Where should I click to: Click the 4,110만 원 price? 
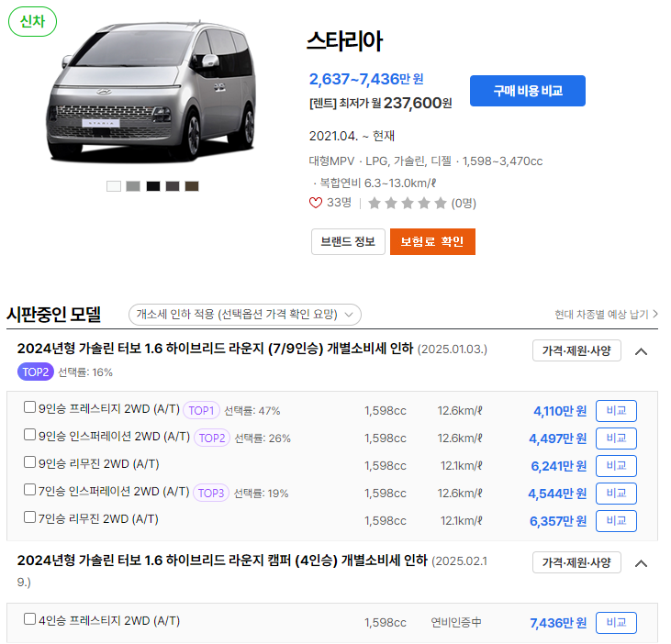(x=560, y=411)
